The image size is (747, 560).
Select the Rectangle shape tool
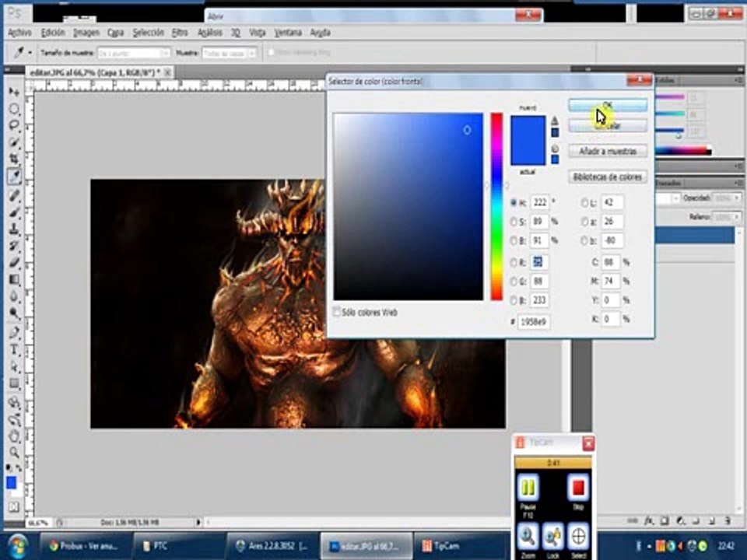point(14,383)
